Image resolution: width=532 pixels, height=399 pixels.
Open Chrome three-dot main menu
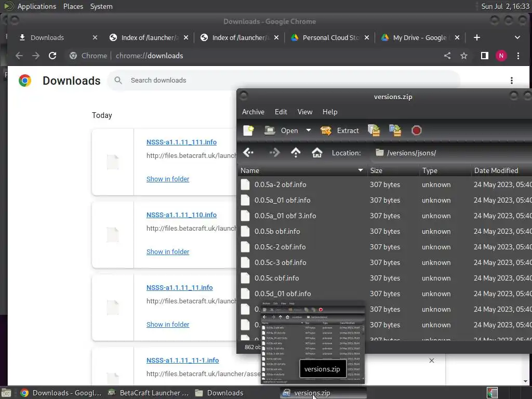(518, 56)
